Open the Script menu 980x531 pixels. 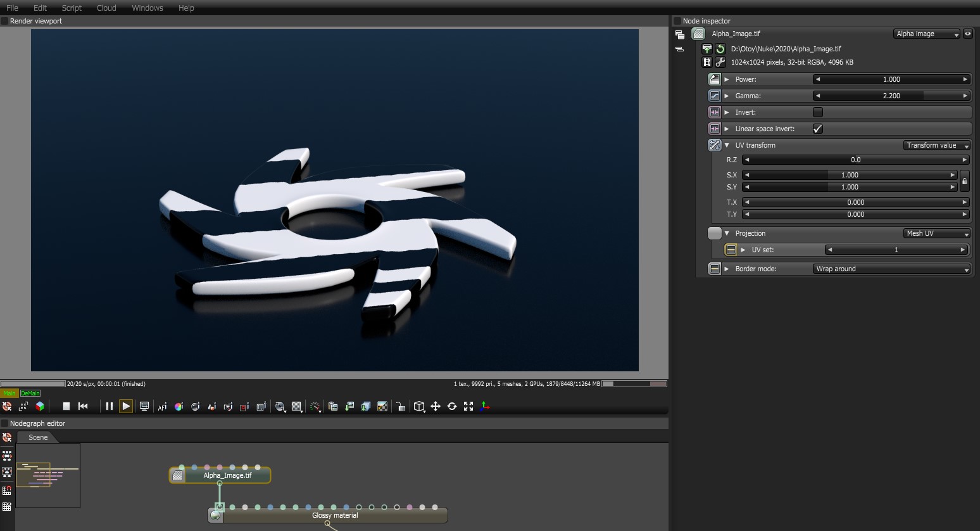coord(72,8)
